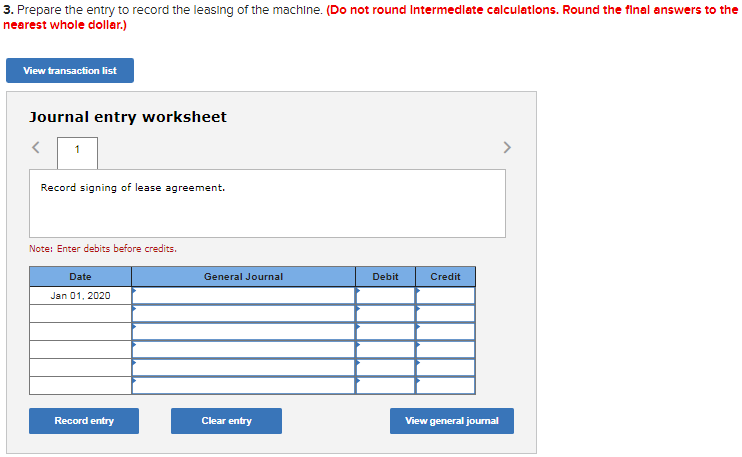Select Debit field in second row
The height and width of the screenshot is (457, 742).
[x=385, y=314]
